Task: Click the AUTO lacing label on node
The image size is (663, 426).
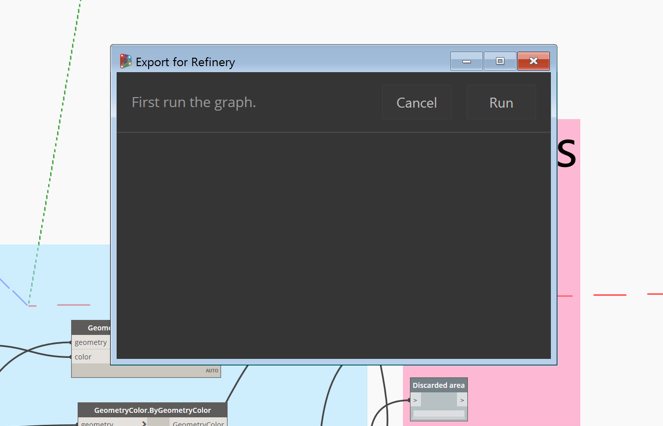Action: 211,371
